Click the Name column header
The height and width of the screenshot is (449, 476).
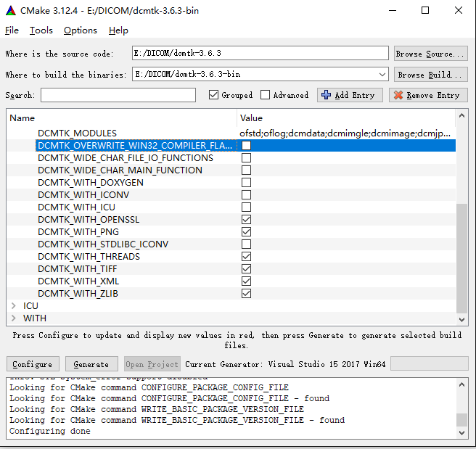tap(121, 118)
